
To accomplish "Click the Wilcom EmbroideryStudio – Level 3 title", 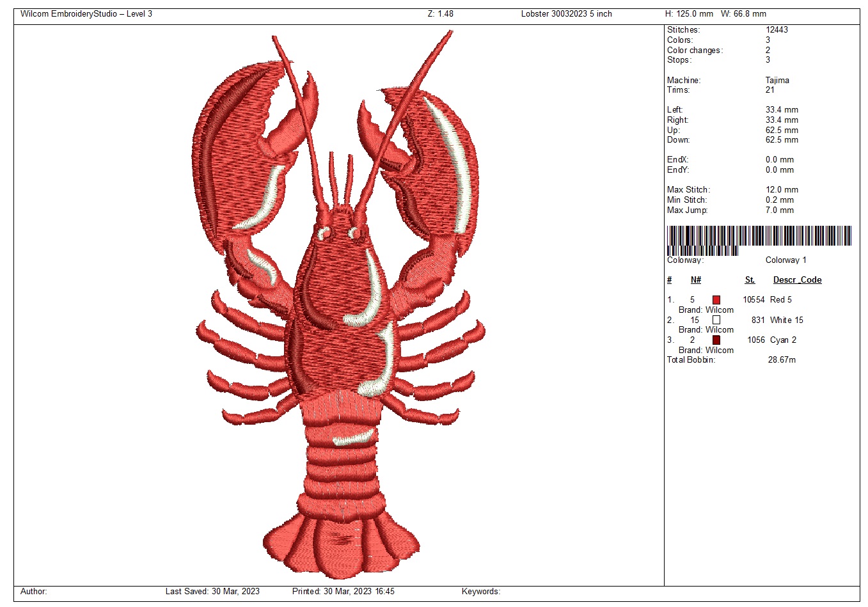I will 86,14.
